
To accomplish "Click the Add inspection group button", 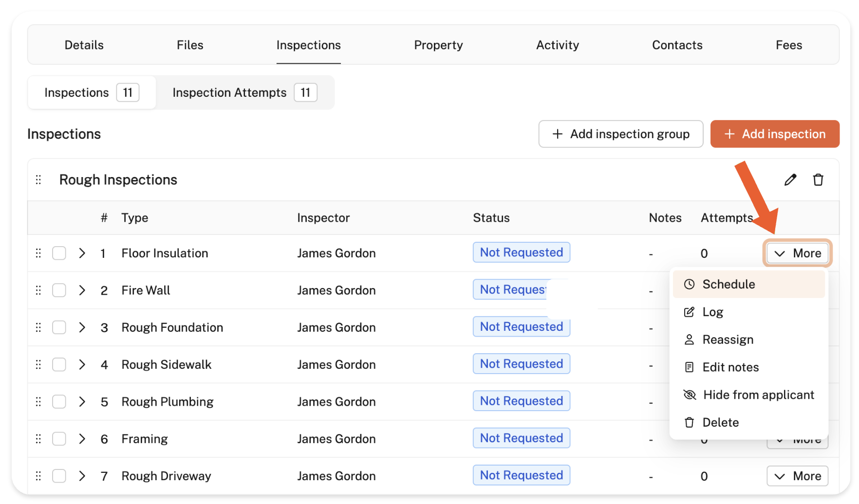I will [x=620, y=134].
